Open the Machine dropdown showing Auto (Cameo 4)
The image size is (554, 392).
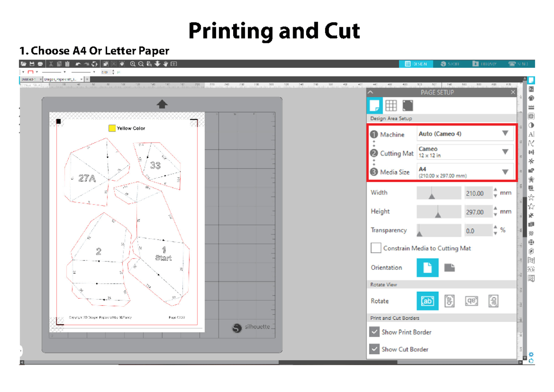coord(465,133)
